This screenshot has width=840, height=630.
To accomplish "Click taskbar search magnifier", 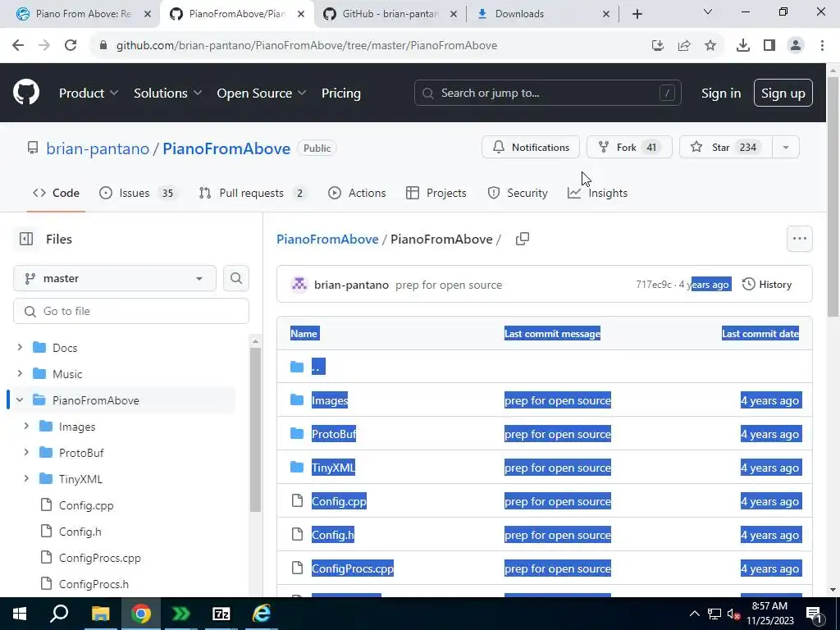I will (59, 614).
